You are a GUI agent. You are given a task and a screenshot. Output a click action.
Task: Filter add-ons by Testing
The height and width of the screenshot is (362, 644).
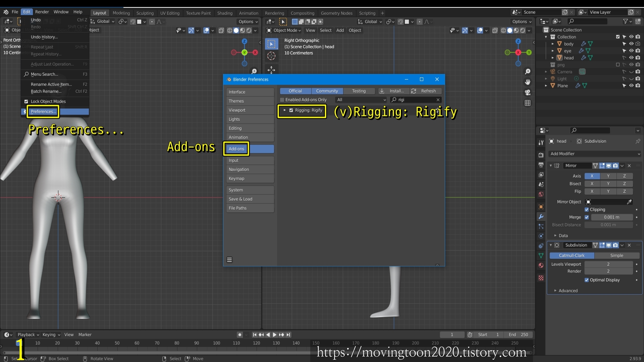click(x=359, y=91)
